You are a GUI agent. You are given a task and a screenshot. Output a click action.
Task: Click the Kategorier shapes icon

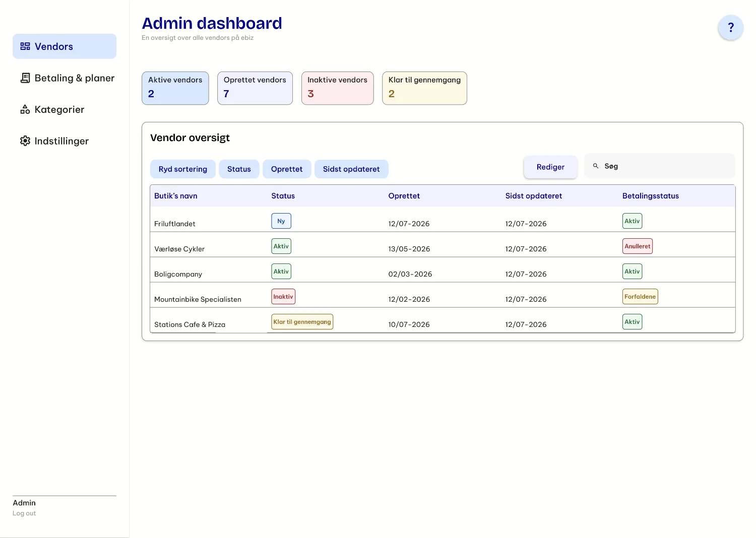pos(25,109)
